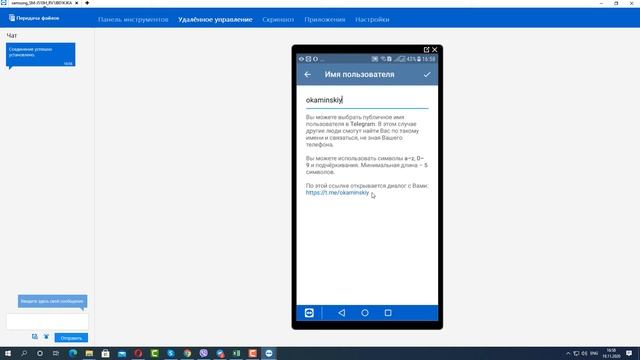Open the Скриншот tab
Viewport: 640px width, 360px height.
(278, 20)
